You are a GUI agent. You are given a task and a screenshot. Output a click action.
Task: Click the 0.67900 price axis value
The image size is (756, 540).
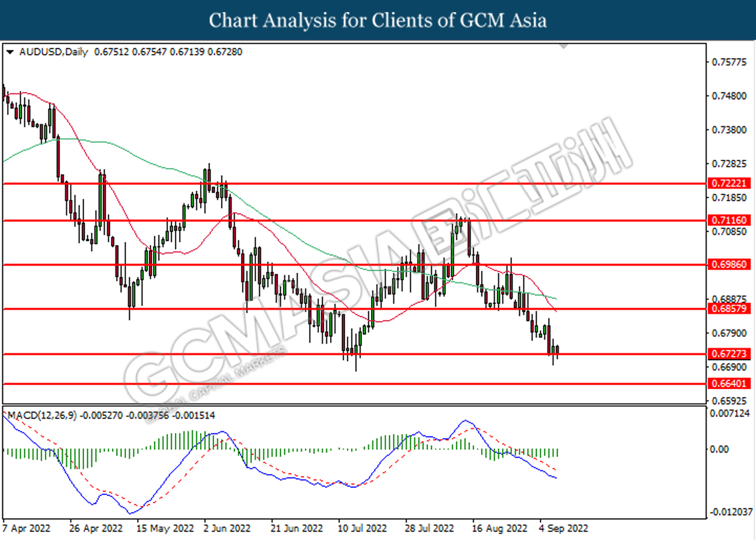[x=729, y=333]
